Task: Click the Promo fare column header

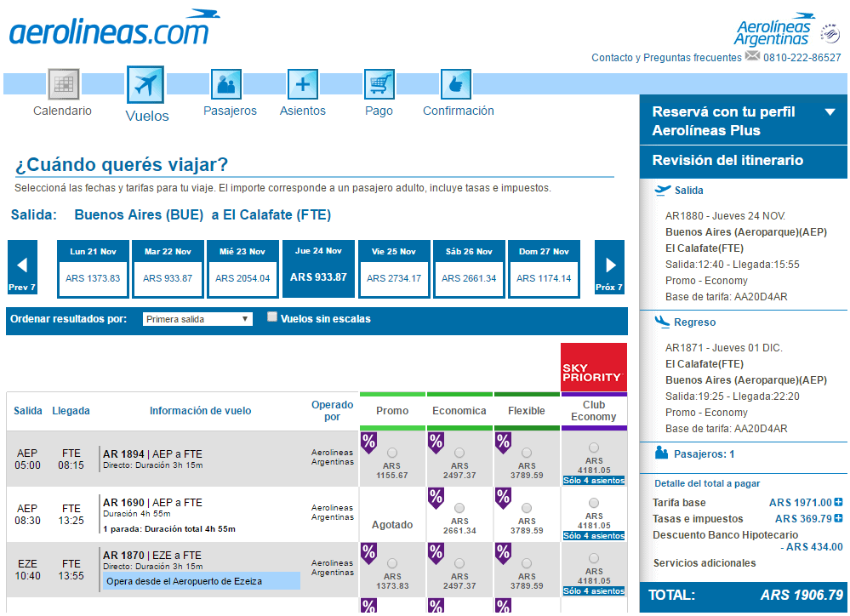Action: 392,410
